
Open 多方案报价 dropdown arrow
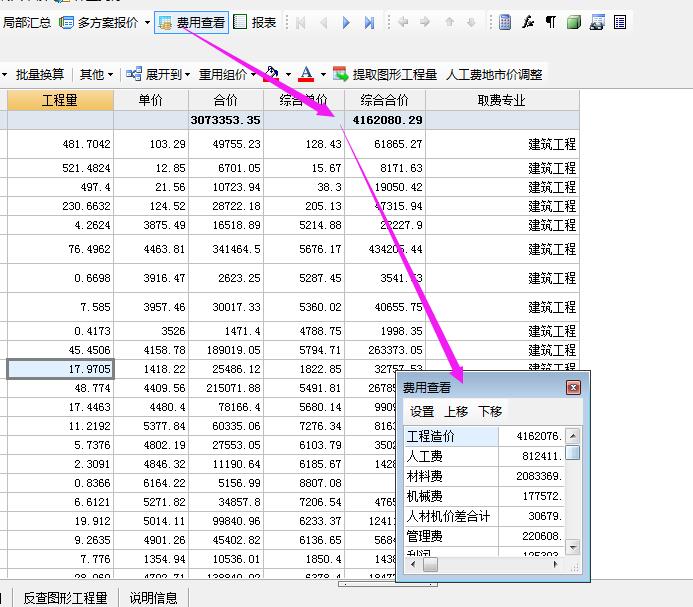click(x=147, y=22)
